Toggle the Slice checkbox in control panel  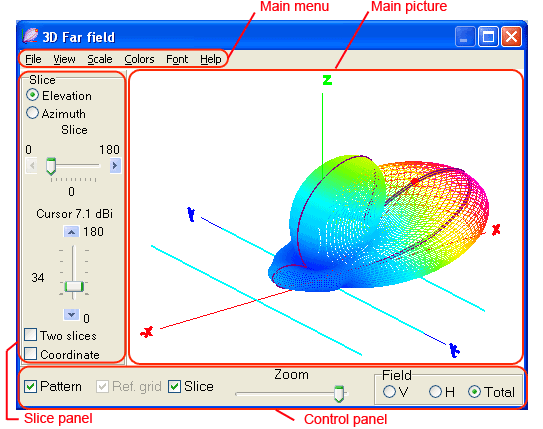click(174, 386)
